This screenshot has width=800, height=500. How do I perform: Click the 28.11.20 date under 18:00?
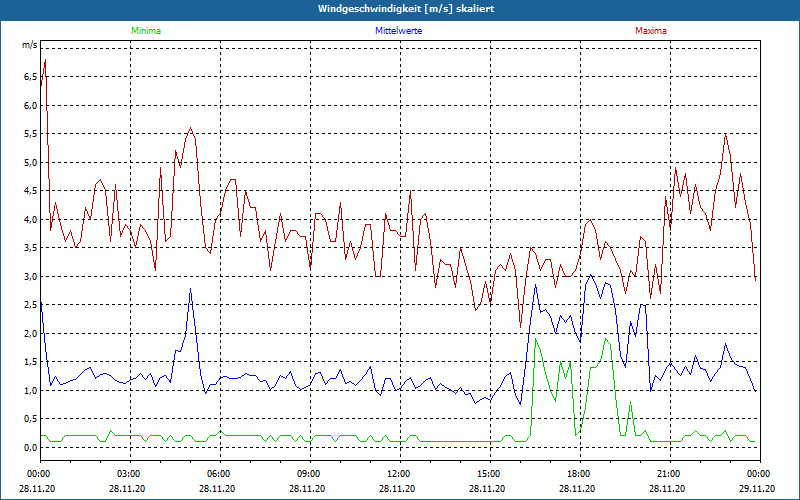pos(577,488)
